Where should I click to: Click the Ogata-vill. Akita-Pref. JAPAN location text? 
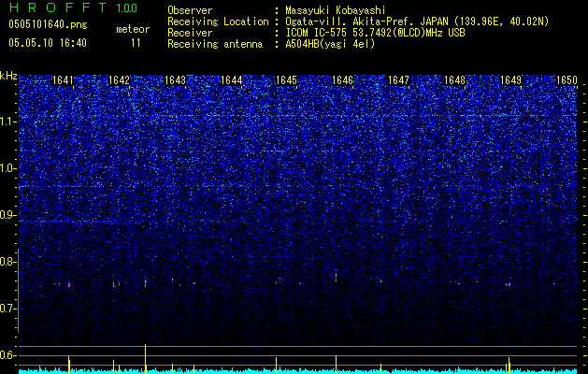coord(417,22)
